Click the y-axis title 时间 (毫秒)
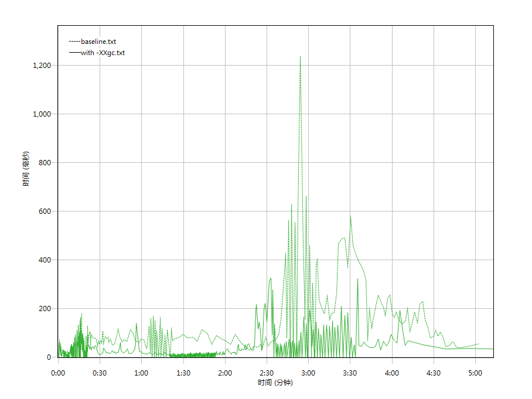The height and width of the screenshot is (399, 532). click(x=26, y=169)
